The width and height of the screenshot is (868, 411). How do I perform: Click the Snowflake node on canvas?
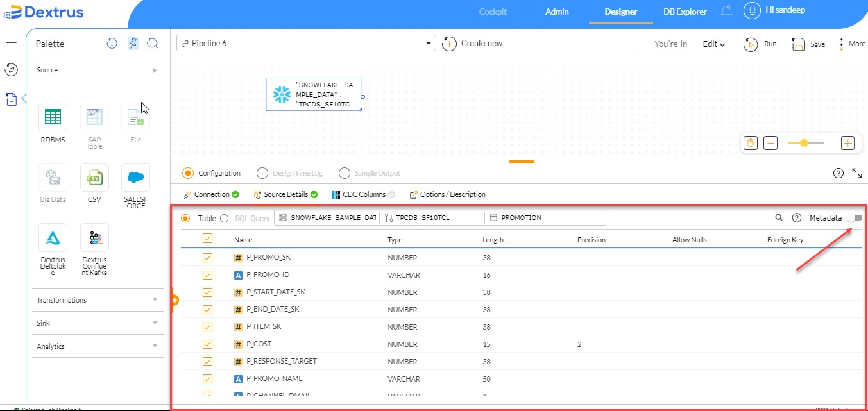click(314, 94)
